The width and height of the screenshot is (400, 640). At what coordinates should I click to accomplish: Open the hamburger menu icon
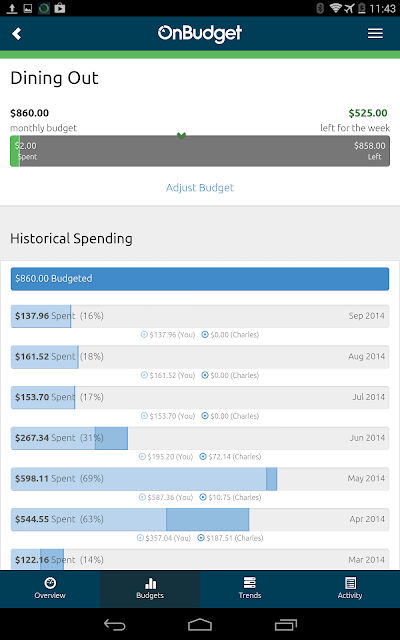[375, 33]
